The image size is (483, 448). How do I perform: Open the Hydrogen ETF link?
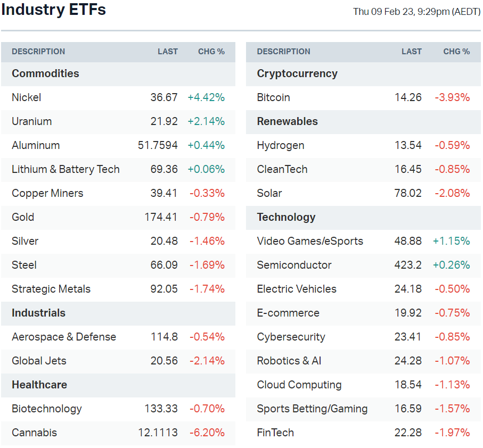click(x=281, y=145)
